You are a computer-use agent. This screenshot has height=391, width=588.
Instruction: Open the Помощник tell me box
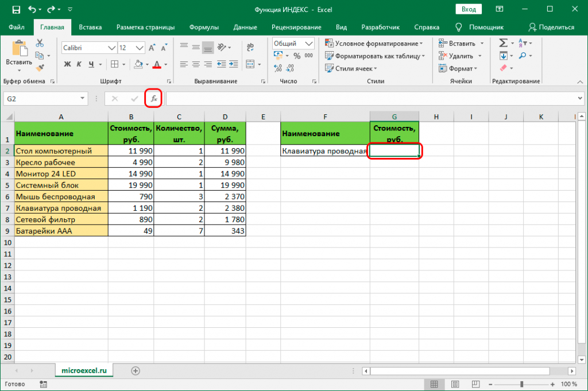(x=479, y=27)
